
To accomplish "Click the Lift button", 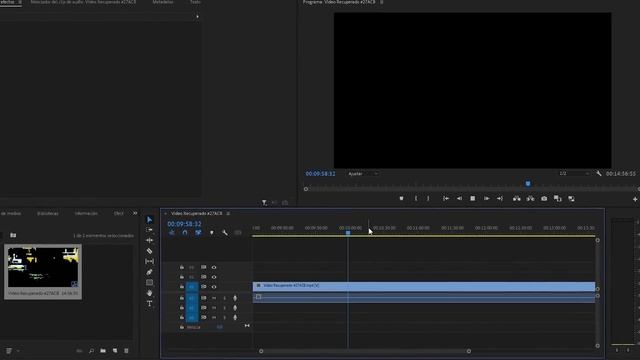I will [517, 199].
